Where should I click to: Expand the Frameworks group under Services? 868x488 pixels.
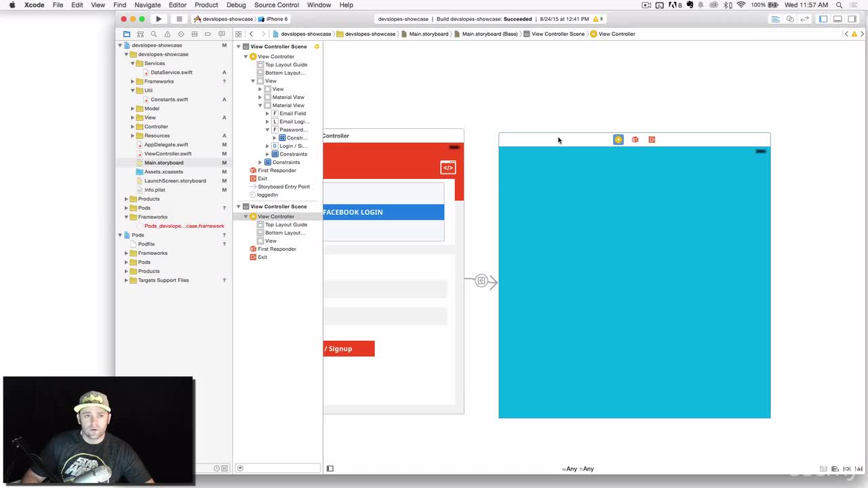click(x=133, y=81)
